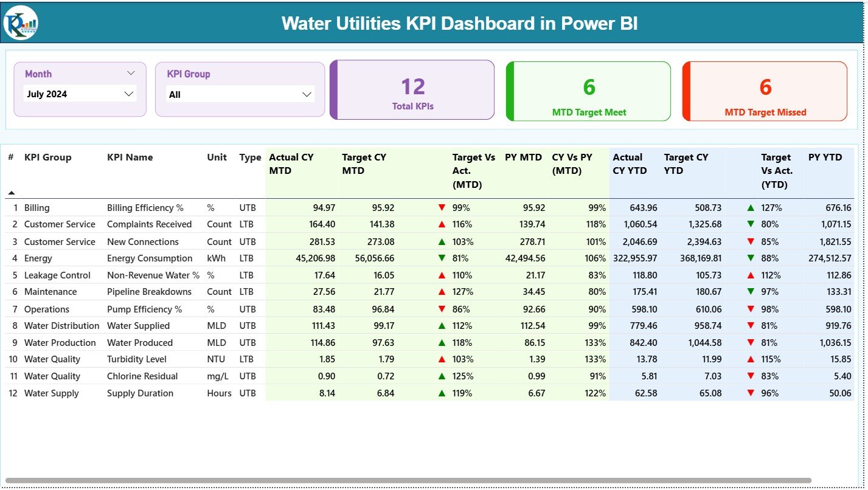Screen dimensions: 868x490
Task: Click the red up arrow for Turbidity Level YTD
Action: [x=751, y=359]
